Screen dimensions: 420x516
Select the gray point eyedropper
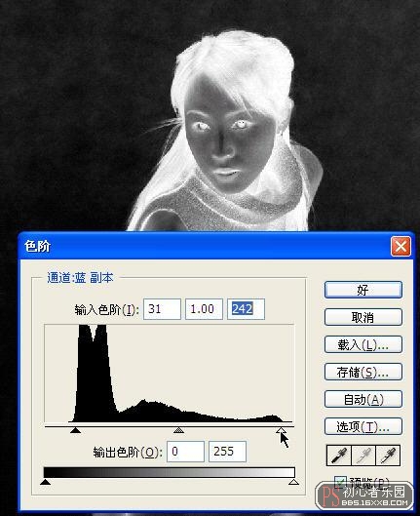point(363,456)
